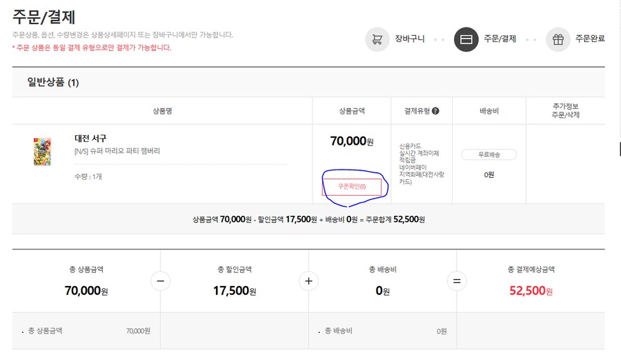621x364 pixels.
Task: Click the [N/S] 슈퍼 마리오 파티 잼버리 text
Action: coord(117,151)
